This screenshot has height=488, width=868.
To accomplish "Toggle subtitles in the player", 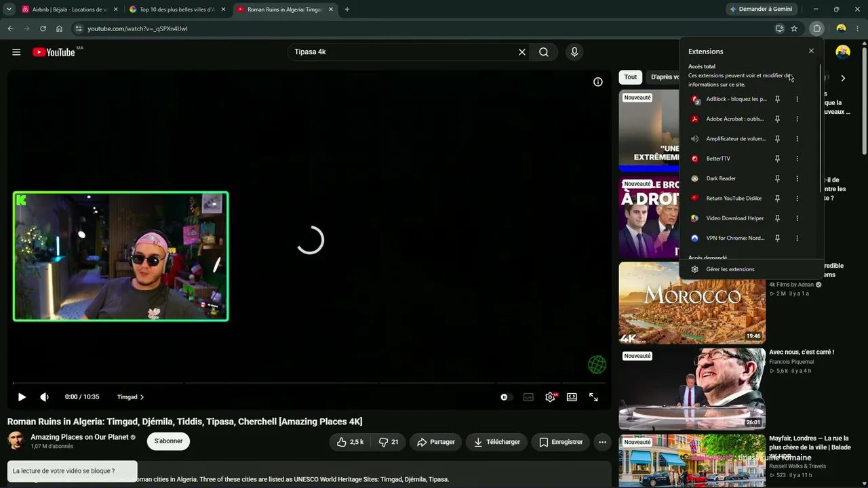I will coord(528,397).
